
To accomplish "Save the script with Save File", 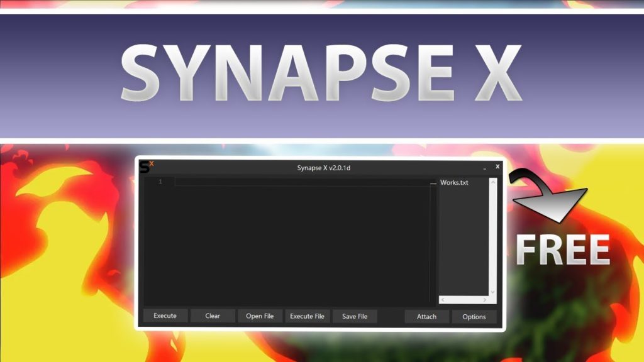I will [355, 317].
